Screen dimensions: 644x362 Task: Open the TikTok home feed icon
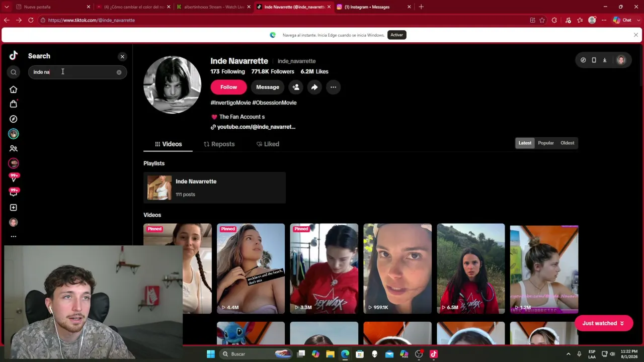tap(14, 89)
